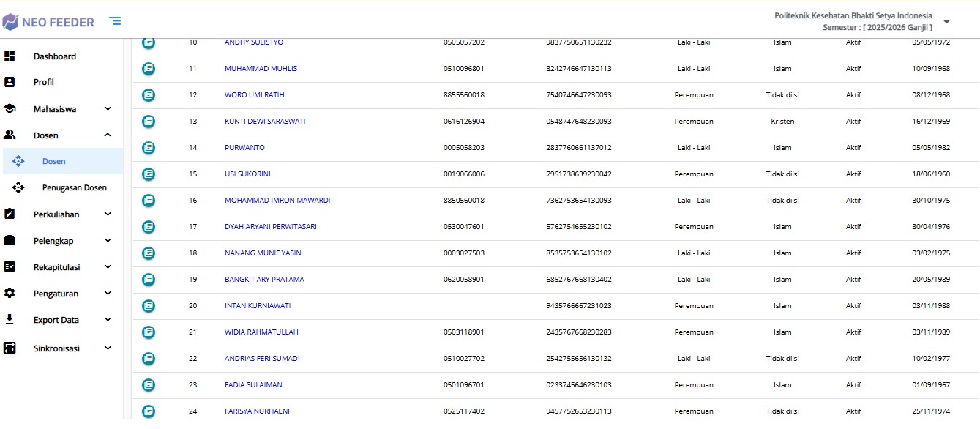980x429 pixels.
Task: Open MUHAMMAD MUHLIS lecturer link
Action: (x=261, y=69)
